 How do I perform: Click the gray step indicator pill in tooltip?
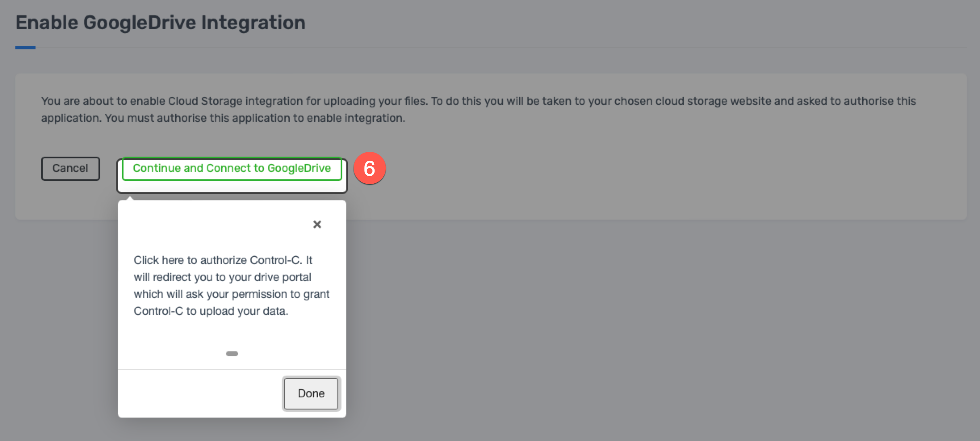[232, 354]
